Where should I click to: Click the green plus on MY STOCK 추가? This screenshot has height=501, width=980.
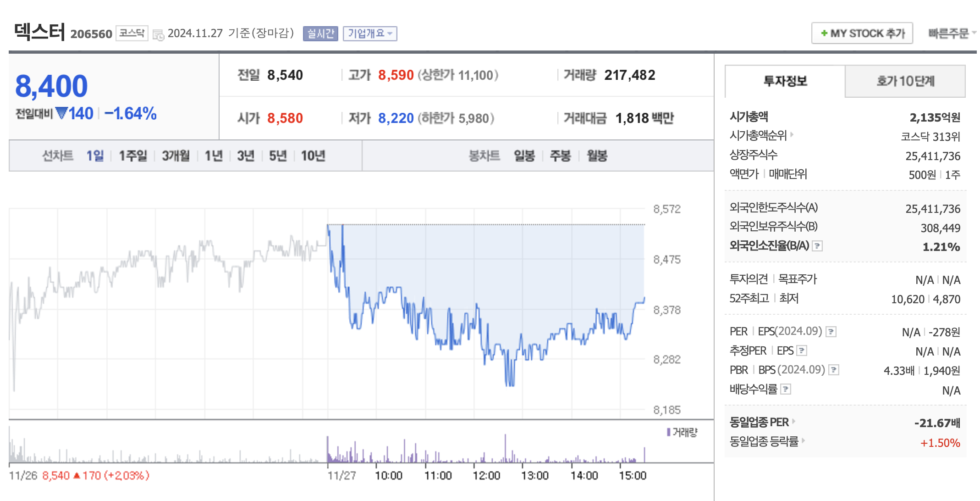(824, 33)
